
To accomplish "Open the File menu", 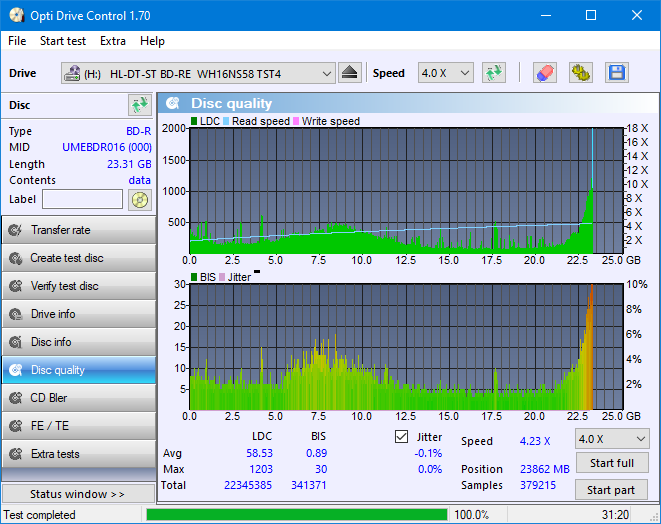I will pos(17,41).
